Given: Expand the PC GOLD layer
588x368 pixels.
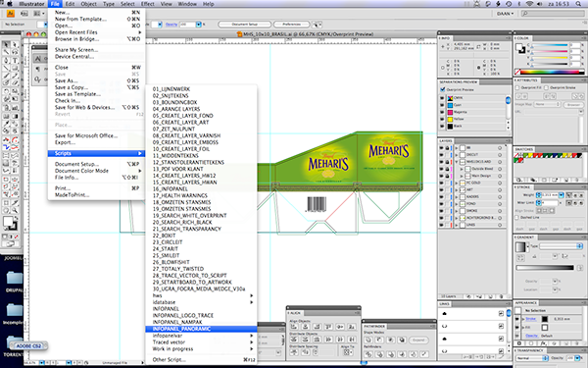Looking at the screenshot, I should [x=457, y=183].
